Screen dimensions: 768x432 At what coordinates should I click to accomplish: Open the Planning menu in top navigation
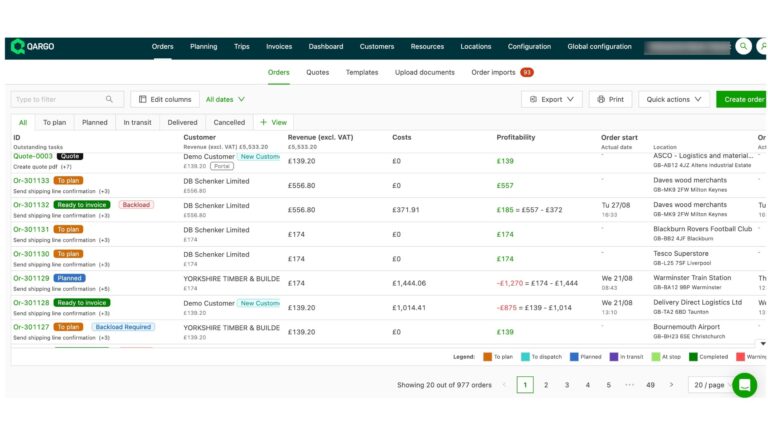click(204, 46)
